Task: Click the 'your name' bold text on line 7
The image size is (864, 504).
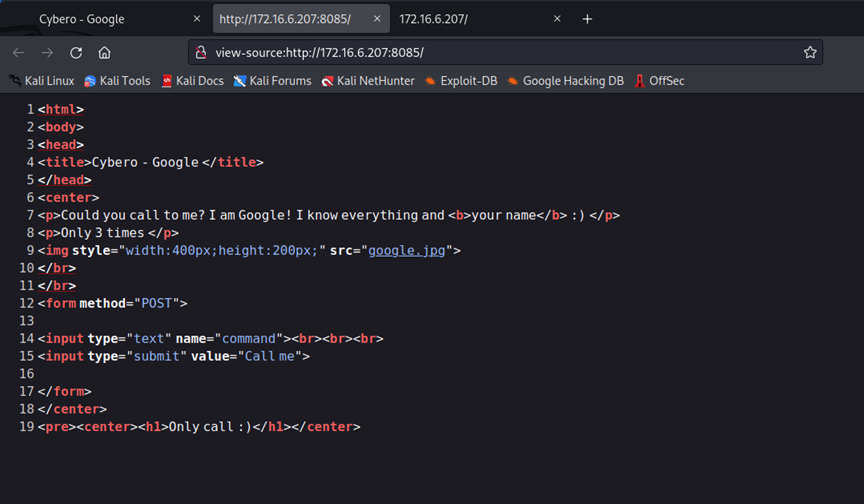Action: tap(504, 215)
